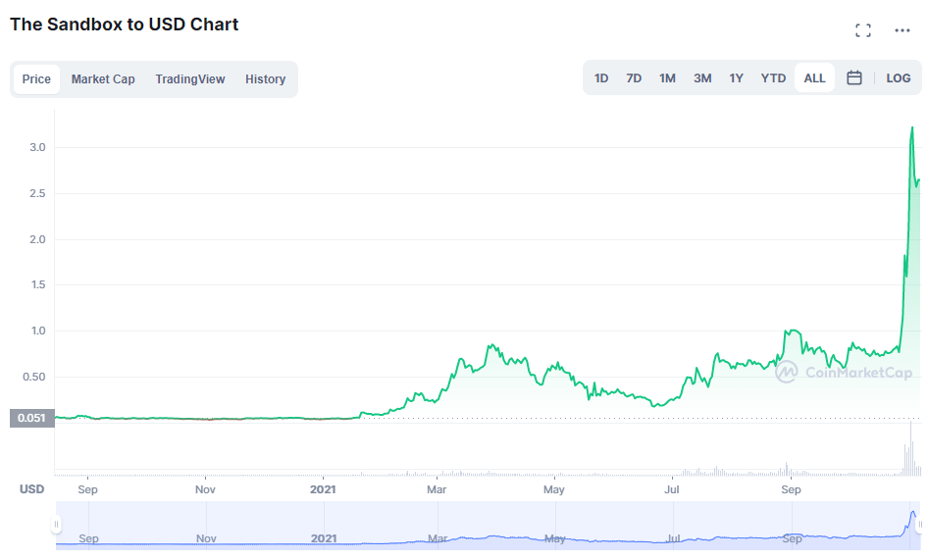928x560 pixels.
Task: Toggle the LOG scale button
Action: tap(898, 78)
